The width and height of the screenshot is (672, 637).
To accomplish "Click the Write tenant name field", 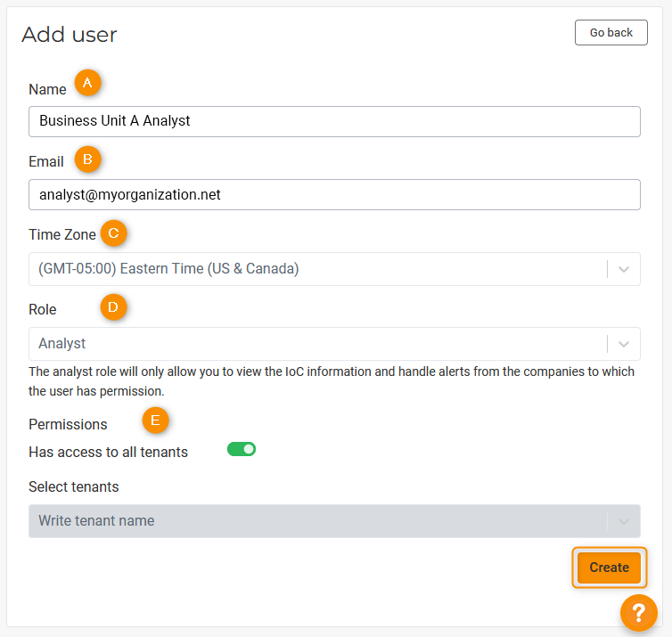I will [x=316, y=521].
